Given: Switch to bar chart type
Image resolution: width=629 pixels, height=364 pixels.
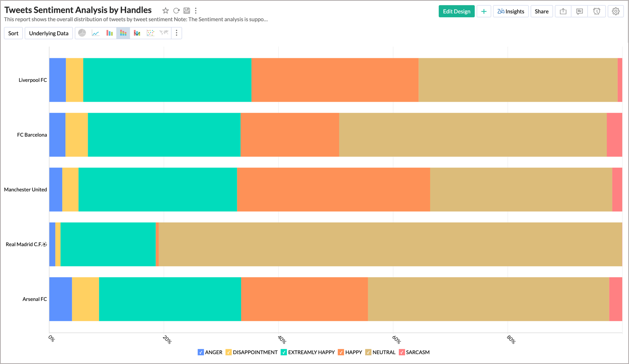Looking at the screenshot, I should tap(109, 33).
